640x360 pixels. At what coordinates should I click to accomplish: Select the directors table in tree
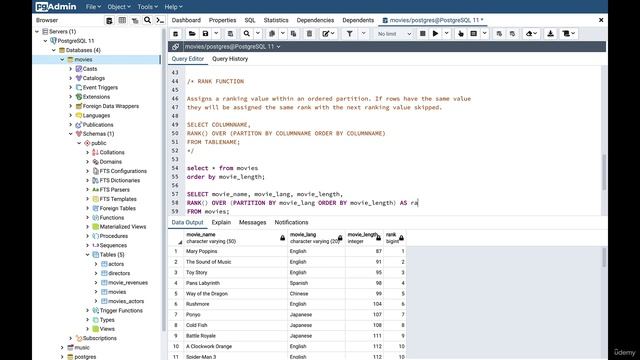[x=119, y=273]
